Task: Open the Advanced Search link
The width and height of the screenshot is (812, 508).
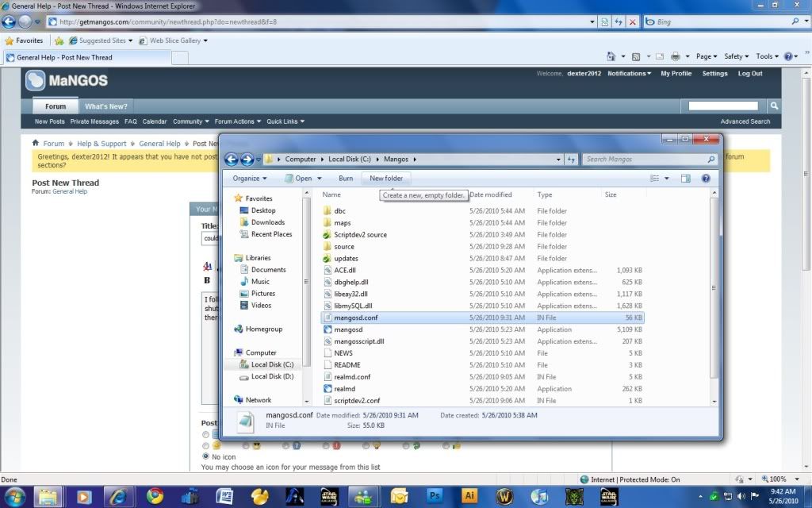Action: tap(745, 121)
